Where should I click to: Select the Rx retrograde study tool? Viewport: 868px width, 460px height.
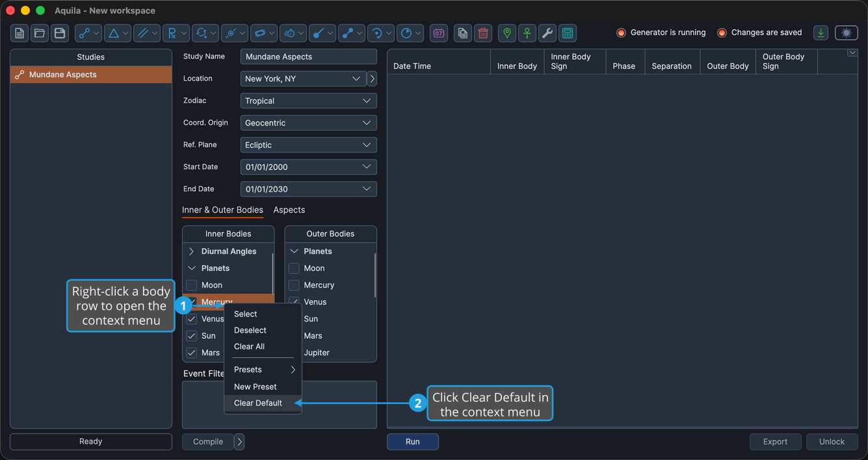point(172,33)
